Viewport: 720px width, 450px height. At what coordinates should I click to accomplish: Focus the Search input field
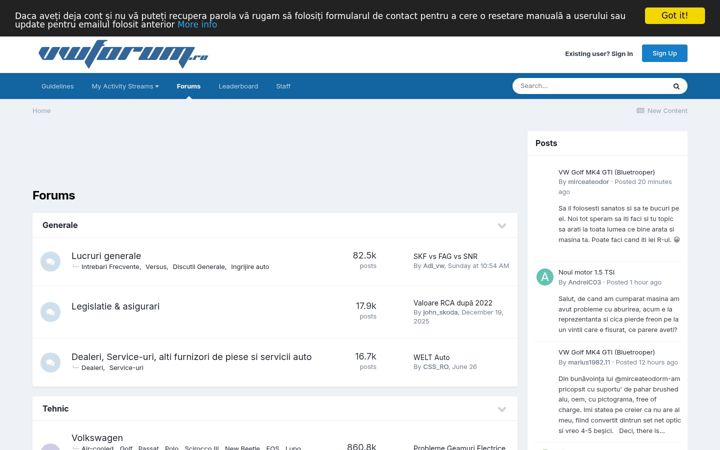tap(592, 86)
